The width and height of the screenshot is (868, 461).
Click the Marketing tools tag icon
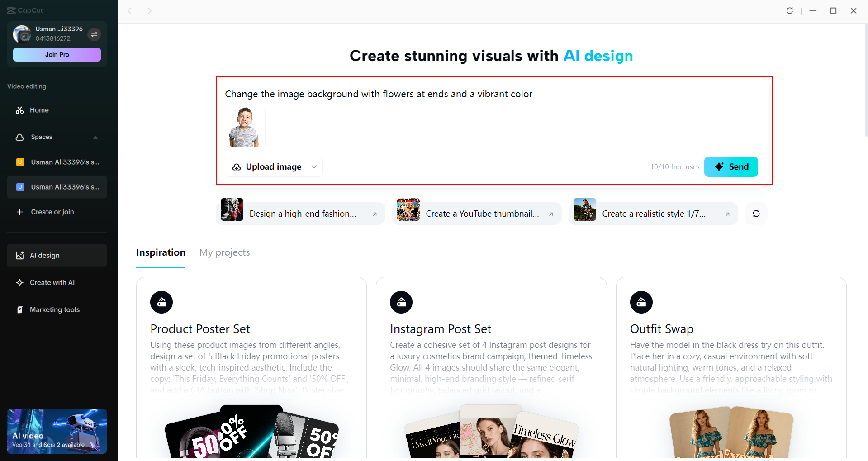tap(19, 310)
